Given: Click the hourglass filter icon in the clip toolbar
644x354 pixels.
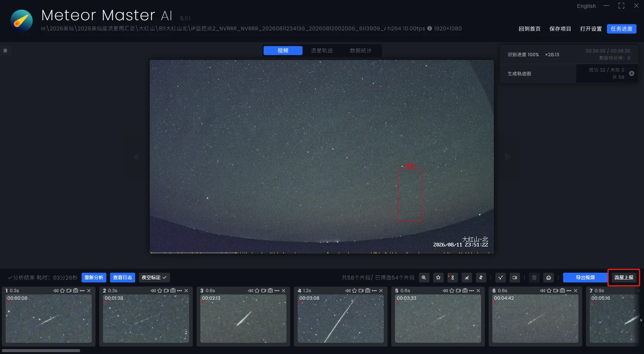Looking at the screenshot, I should coord(452,278).
